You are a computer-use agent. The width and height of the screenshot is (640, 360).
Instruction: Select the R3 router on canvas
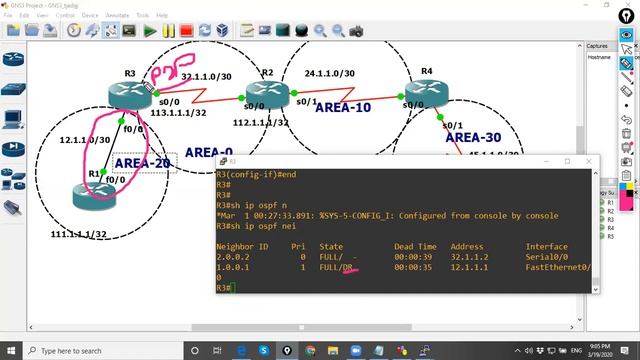coord(130,95)
